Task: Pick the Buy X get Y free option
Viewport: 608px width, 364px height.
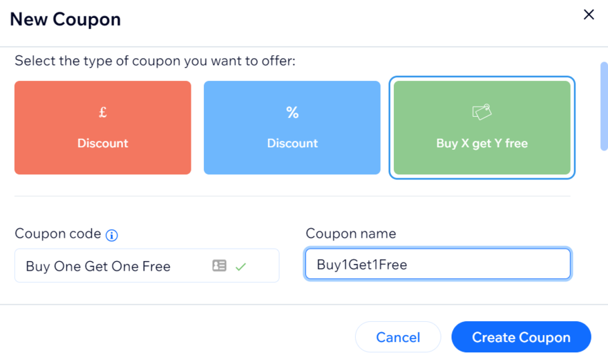Action: click(482, 143)
